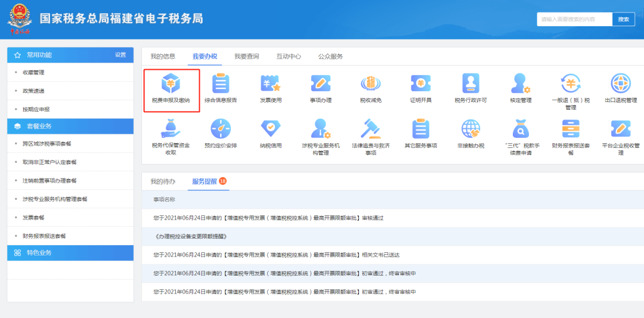Screen dimensions: 644x318
Task: Switch to 我要查询 tab
Action: 246,56
